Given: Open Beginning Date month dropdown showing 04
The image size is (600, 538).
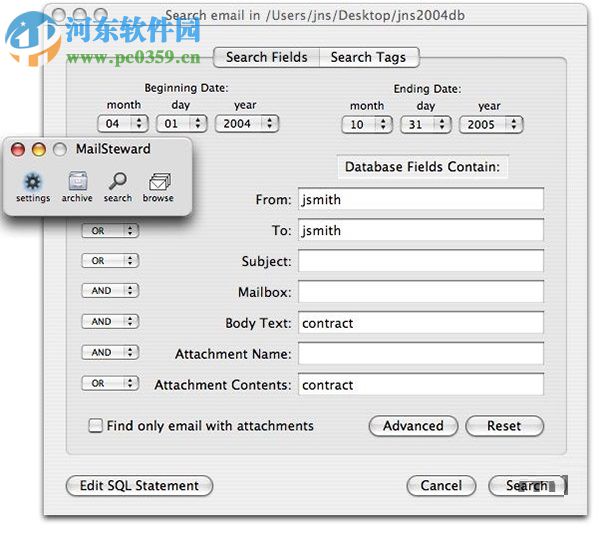Looking at the screenshot, I should coord(123,124).
